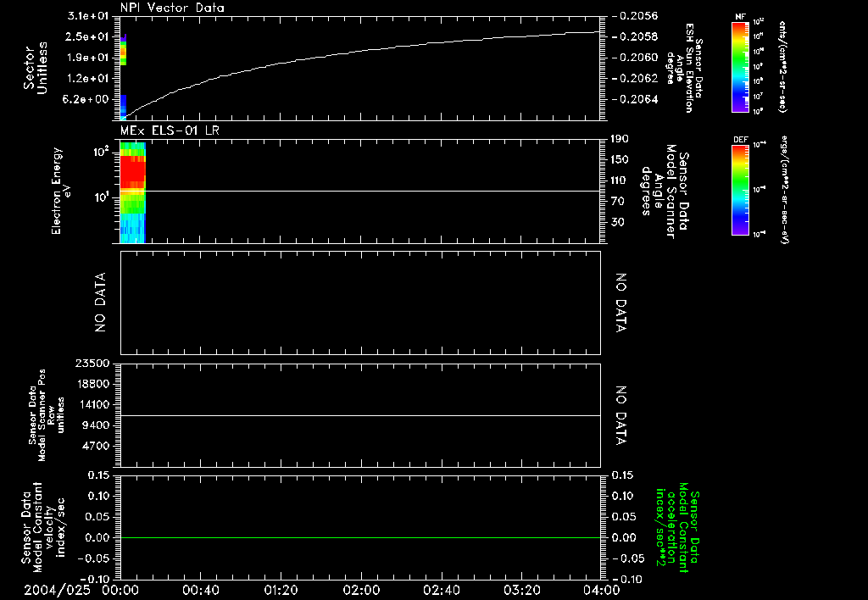Image resolution: width=868 pixels, height=600 pixels.
Task: Click the NF number flux color bar
Action: [740, 67]
